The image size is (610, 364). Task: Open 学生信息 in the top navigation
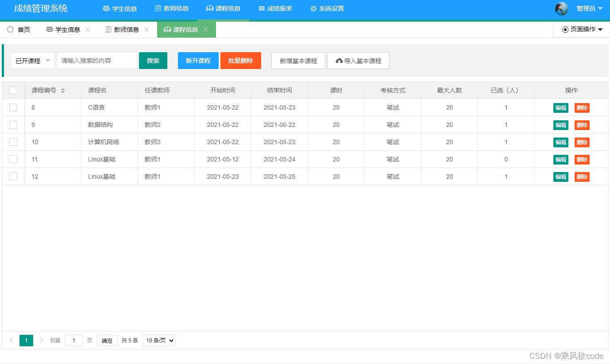120,8
